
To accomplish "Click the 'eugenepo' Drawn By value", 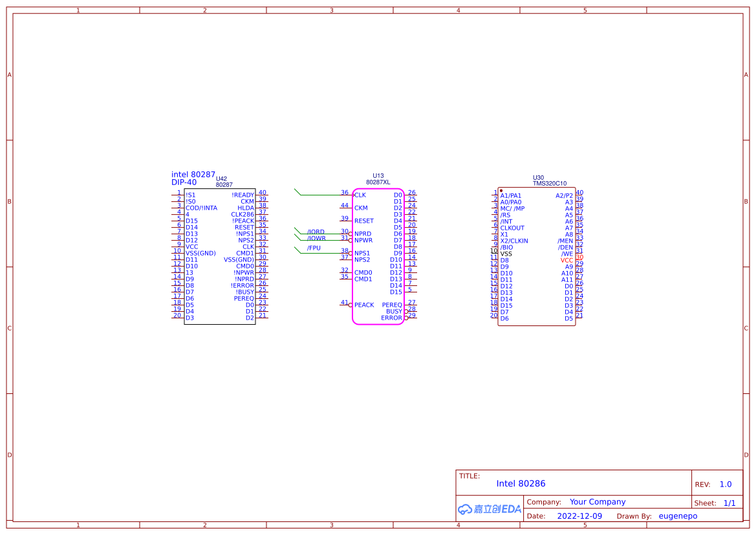I will [x=678, y=516].
